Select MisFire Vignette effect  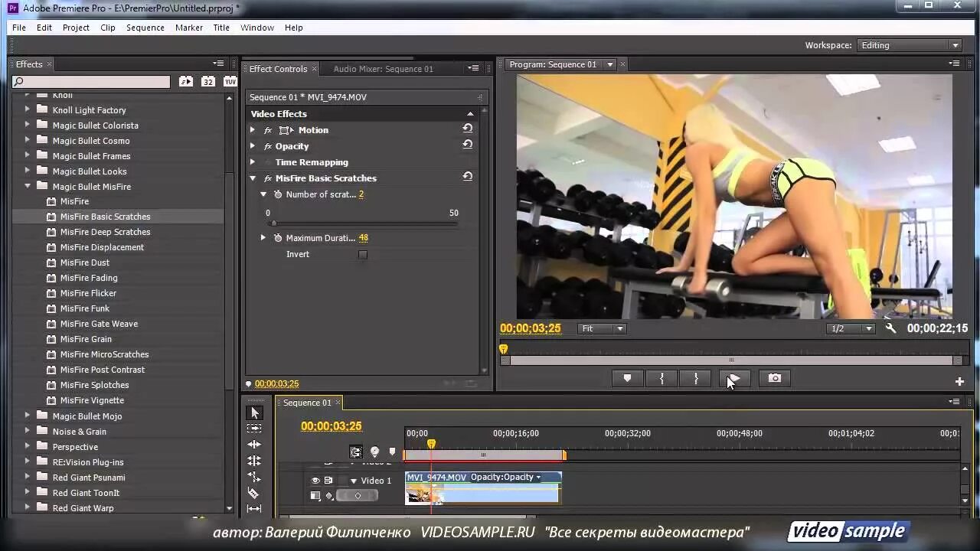(92, 400)
